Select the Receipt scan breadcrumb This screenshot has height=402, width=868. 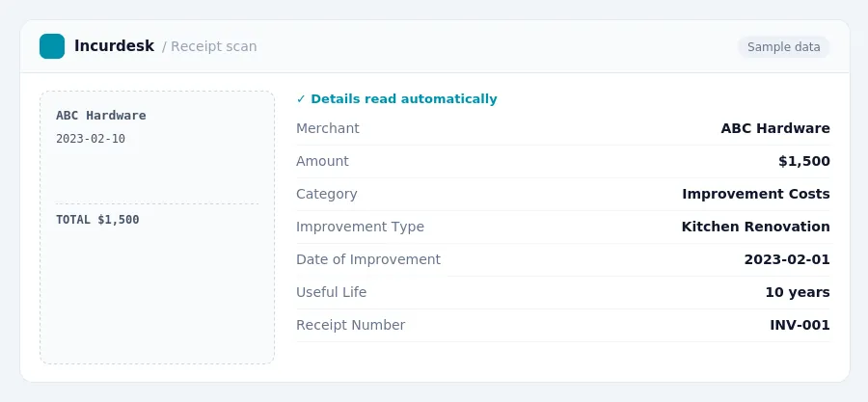(214, 46)
